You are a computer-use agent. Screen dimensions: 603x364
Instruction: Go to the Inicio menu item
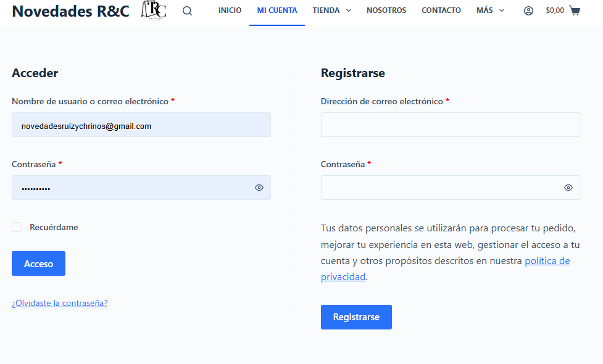[230, 10]
